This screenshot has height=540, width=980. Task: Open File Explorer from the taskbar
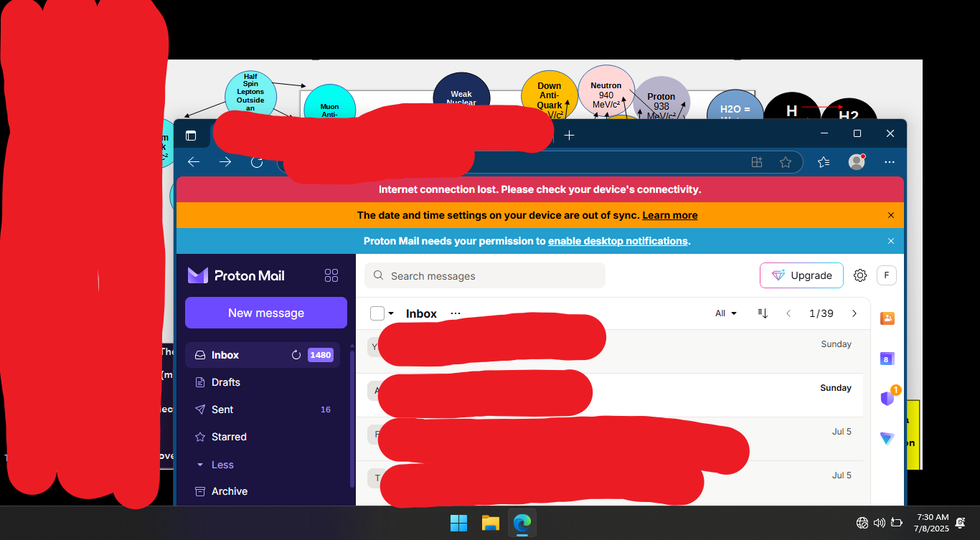491,523
